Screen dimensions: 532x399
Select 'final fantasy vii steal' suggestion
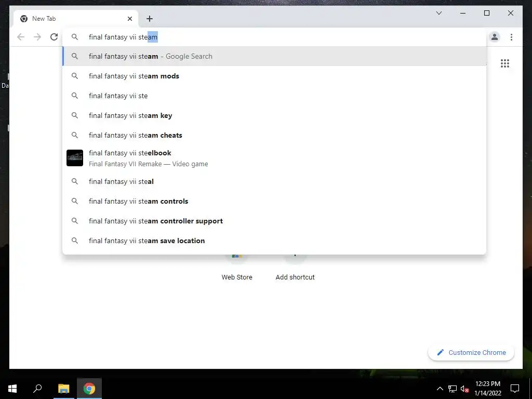tap(274, 181)
